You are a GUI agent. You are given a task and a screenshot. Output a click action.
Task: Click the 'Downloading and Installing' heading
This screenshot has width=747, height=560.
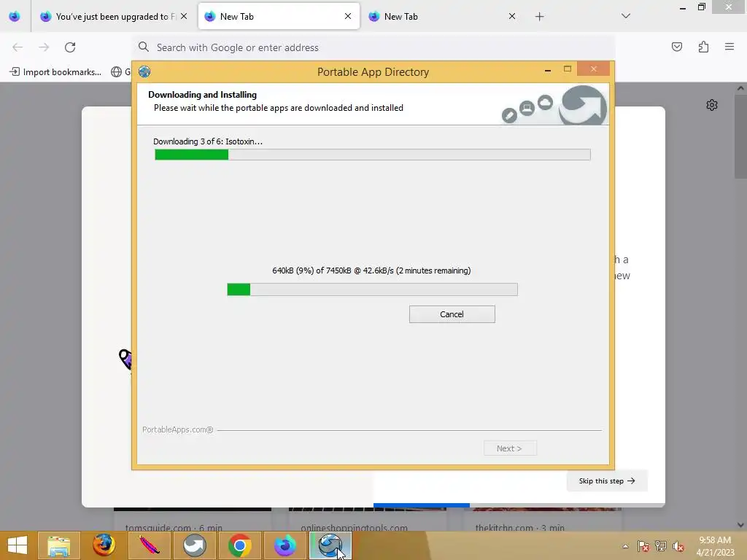(203, 95)
